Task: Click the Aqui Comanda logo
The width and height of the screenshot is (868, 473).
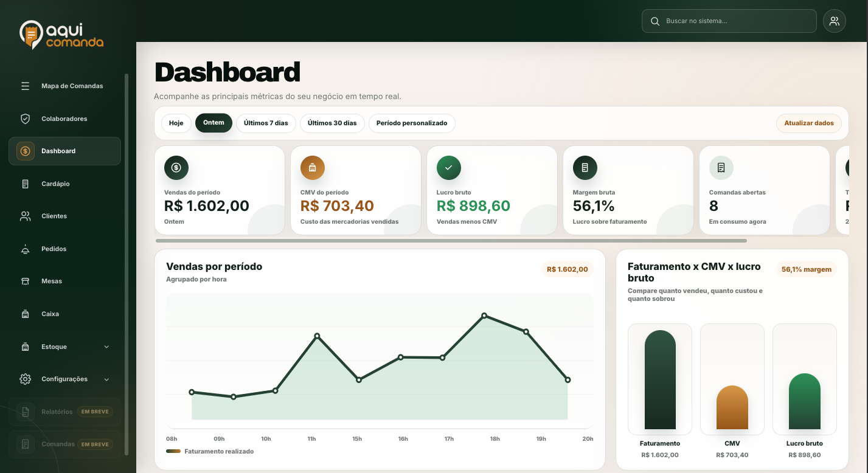Action: coord(61,35)
